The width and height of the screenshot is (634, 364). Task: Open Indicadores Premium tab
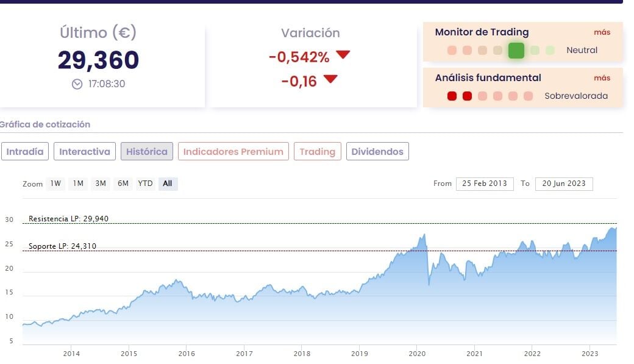pos(233,152)
